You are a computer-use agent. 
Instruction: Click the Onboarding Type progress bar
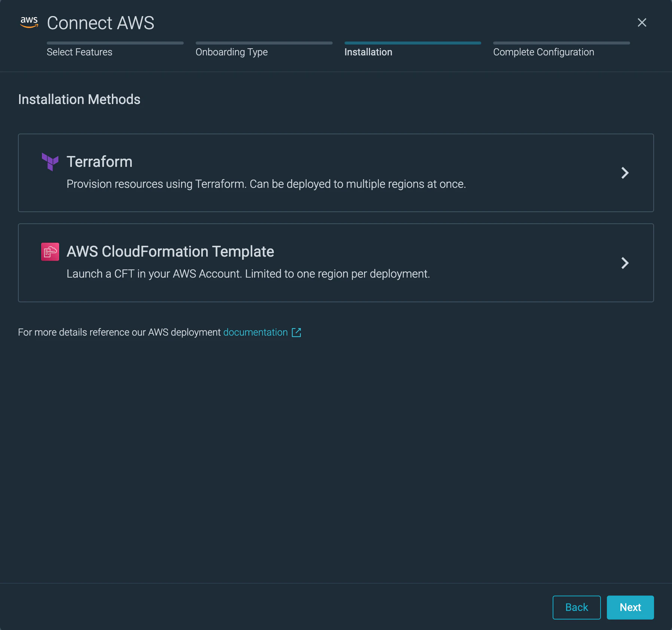point(264,43)
